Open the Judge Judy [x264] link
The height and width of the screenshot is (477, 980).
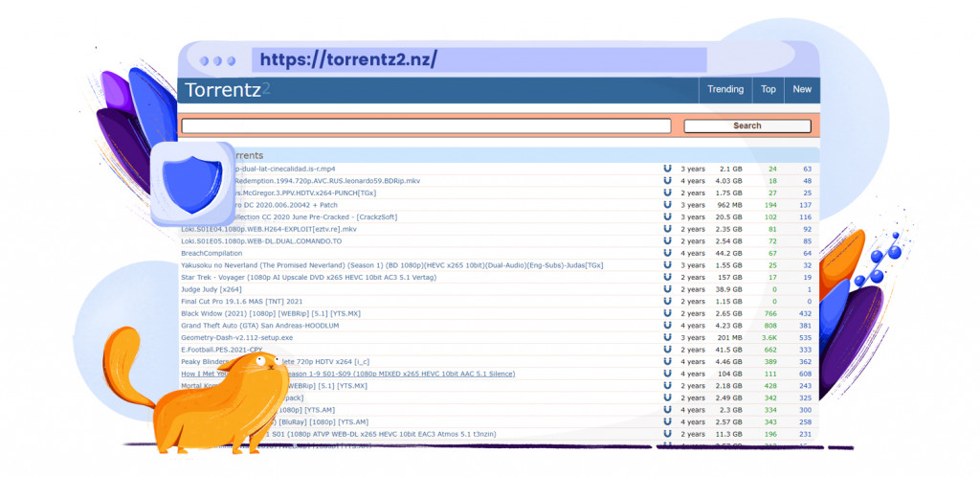pos(211,289)
